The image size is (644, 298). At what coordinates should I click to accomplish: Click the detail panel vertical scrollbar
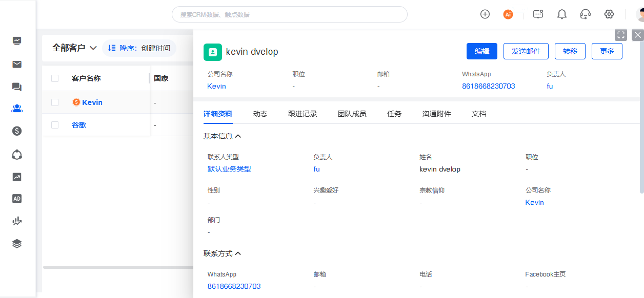tap(642, 118)
